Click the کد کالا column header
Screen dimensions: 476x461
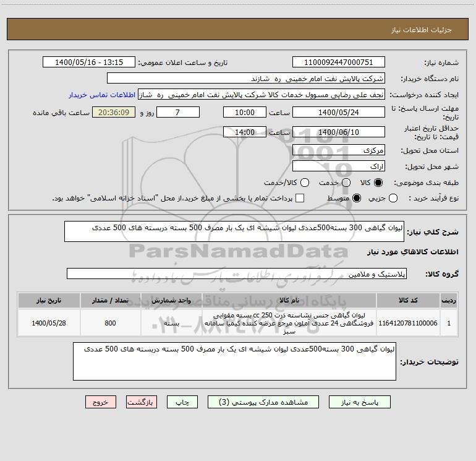(408, 300)
